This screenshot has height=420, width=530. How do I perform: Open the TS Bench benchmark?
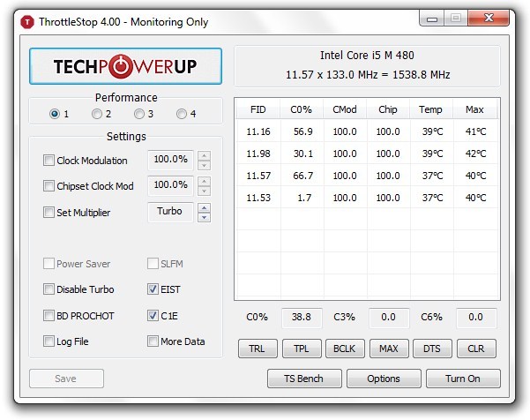[304, 379]
